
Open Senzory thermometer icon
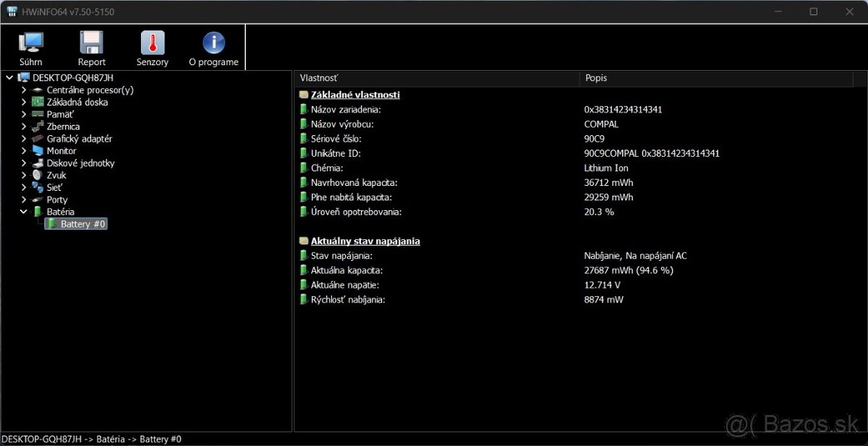point(152,48)
